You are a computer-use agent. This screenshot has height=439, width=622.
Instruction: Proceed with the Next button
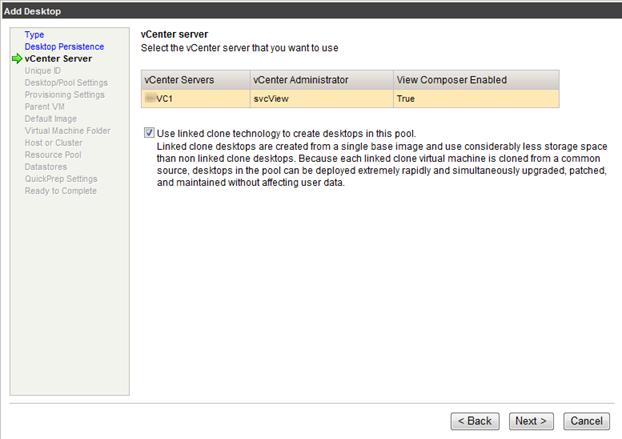tap(530, 421)
